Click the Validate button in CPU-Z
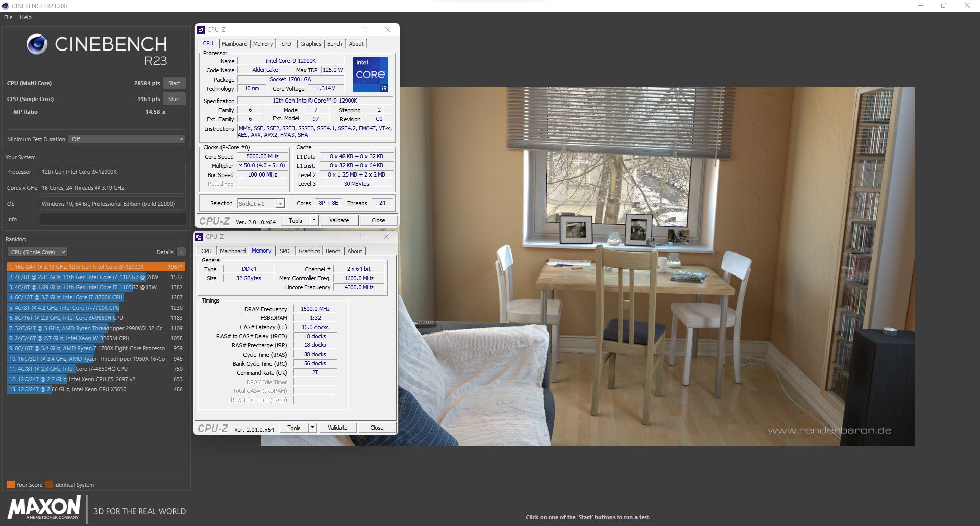This screenshot has width=980, height=526. pyautogui.click(x=339, y=220)
